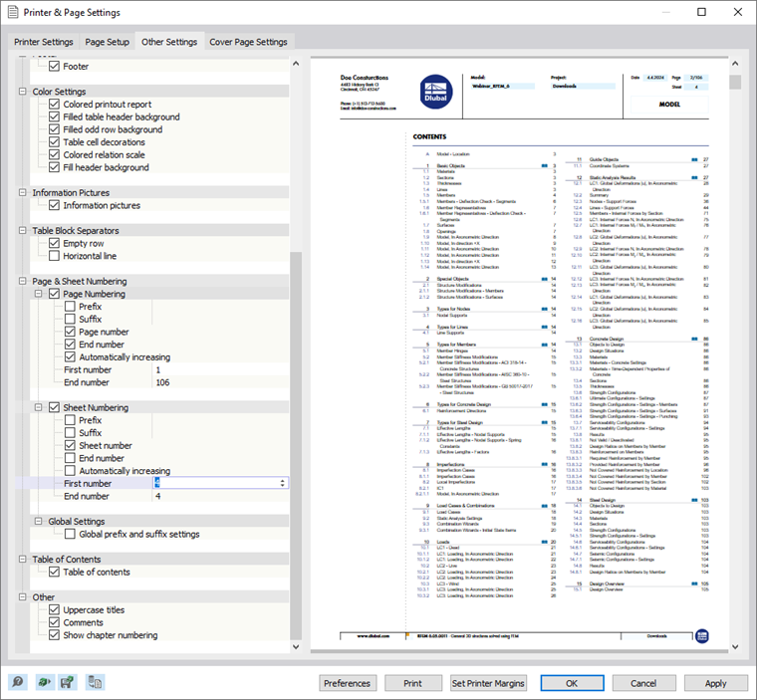This screenshot has width=757, height=700.
Task: Uncheck End number under Page Numbering
Action: pos(70,345)
